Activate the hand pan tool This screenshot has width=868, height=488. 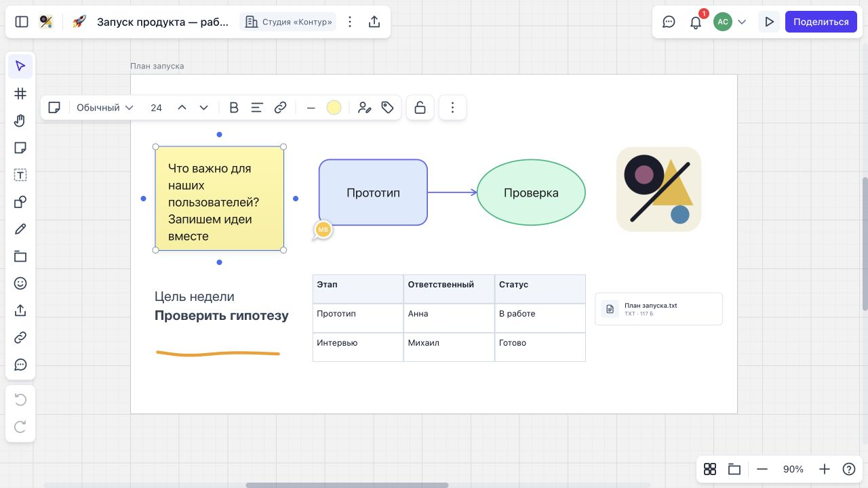[20, 121]
